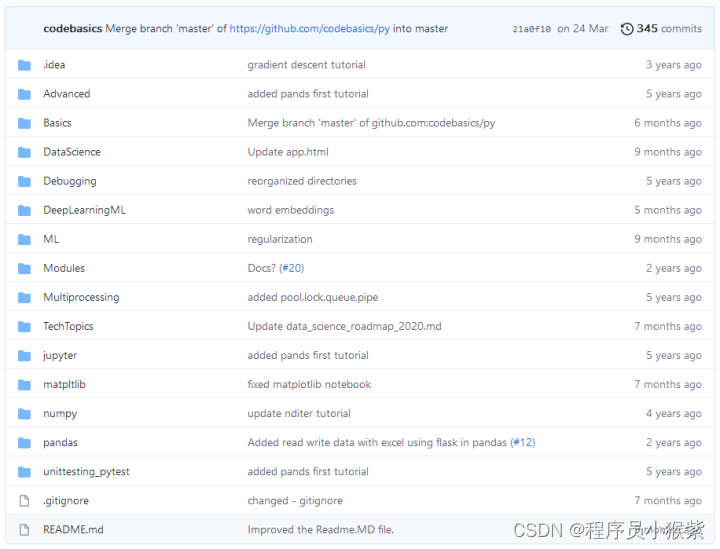
Task: Click 'Update data_science_roadmap_2020.md' commit message
Action: pos(344,326)
